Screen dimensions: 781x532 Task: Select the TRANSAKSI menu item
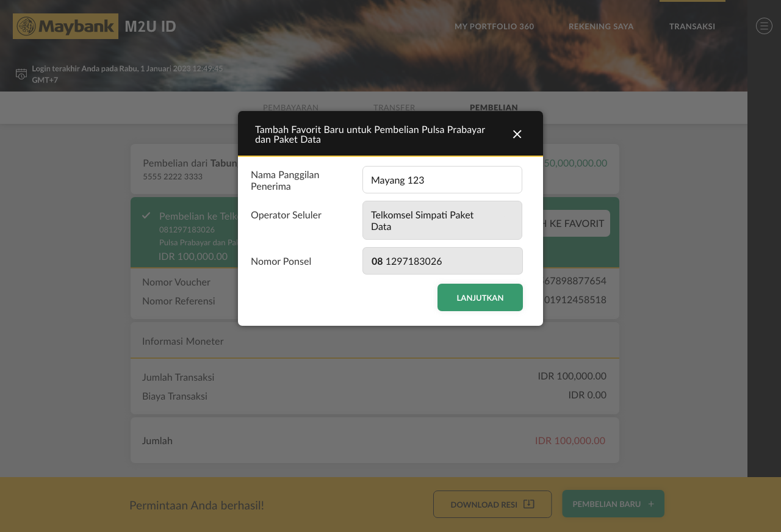point(692,26)
